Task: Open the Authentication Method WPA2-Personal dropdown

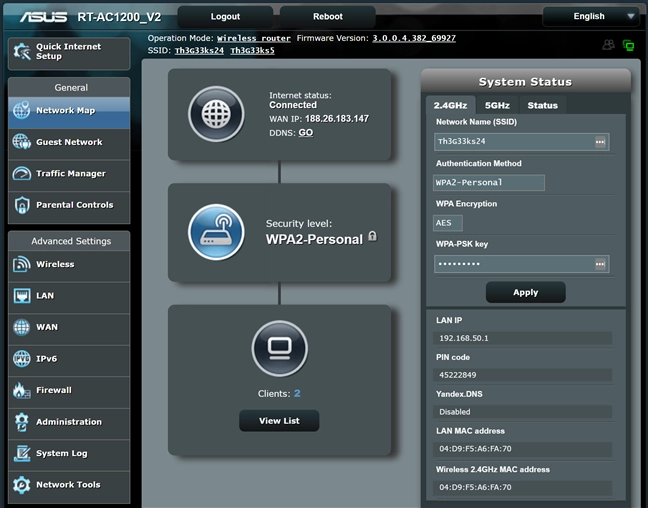Action: [x=489, y=182]
